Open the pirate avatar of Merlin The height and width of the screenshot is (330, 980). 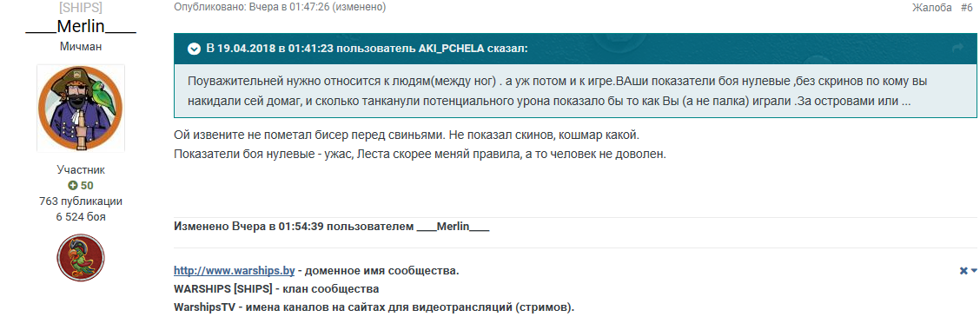(x=81, y=109)
